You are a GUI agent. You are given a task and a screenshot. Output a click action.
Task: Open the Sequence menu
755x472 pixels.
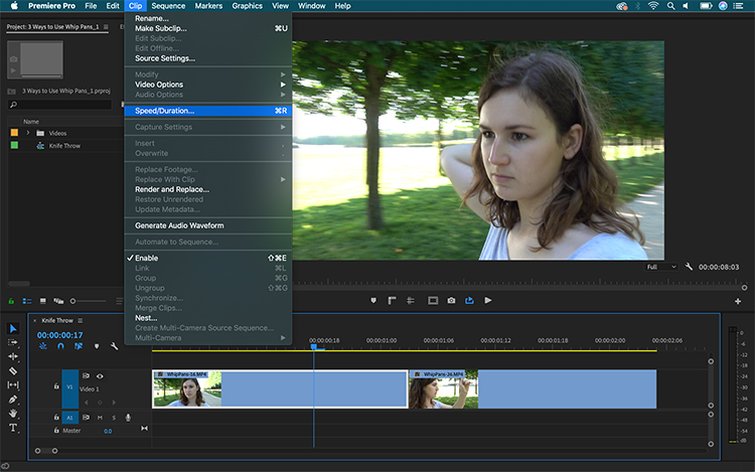168,6
